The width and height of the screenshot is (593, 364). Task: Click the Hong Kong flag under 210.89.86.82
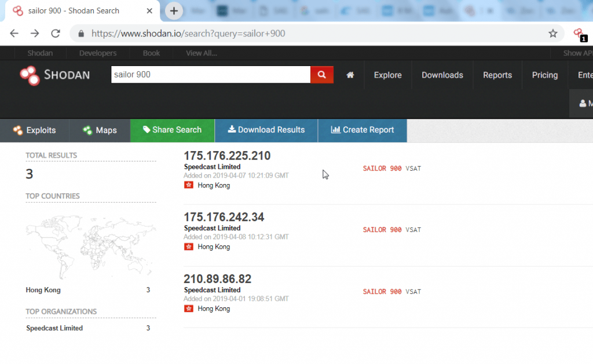[x=189, y=308]
